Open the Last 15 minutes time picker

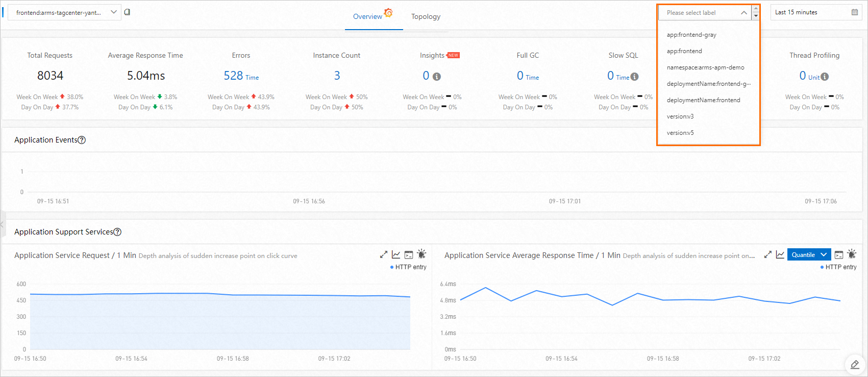816,12
